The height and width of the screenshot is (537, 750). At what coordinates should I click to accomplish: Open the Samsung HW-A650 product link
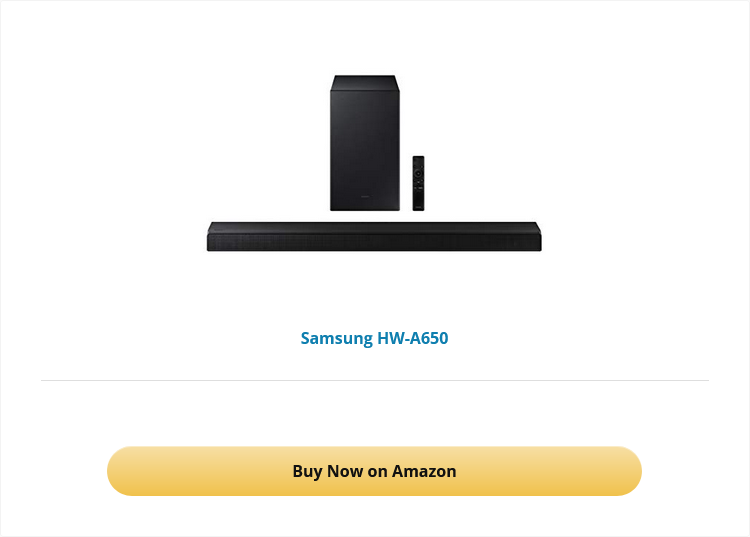click(x=374, y=338)
